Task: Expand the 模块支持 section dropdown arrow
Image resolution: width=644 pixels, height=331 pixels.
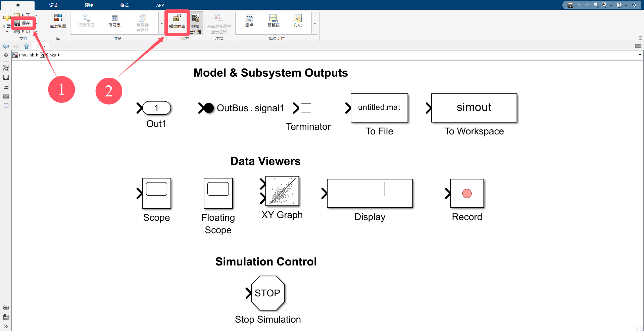Action: coord(314,24)
